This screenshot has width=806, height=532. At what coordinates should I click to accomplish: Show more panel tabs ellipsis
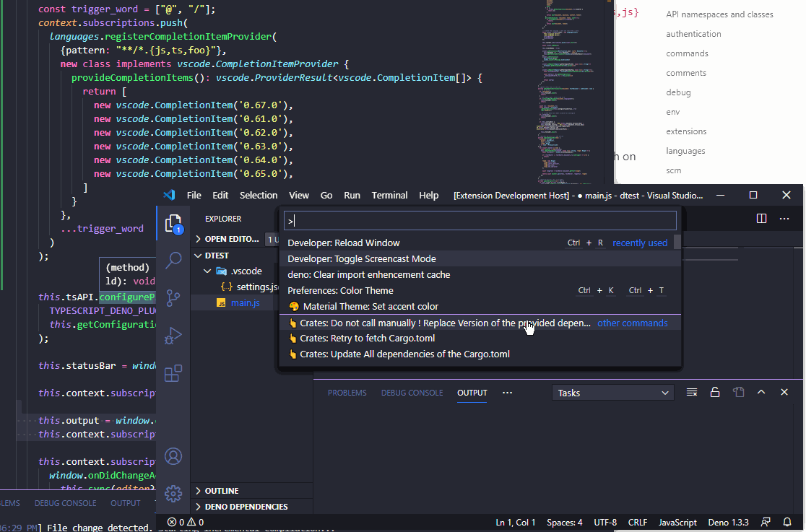pos(507,393)
